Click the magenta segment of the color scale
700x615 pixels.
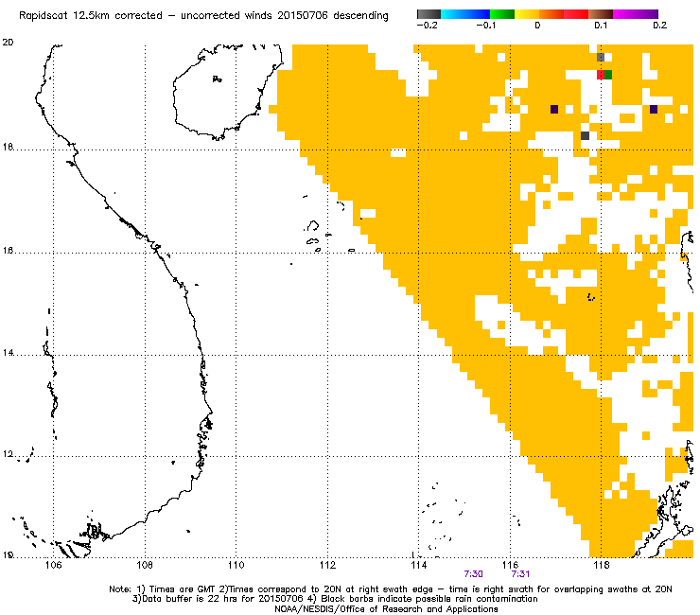coord(624,14)
